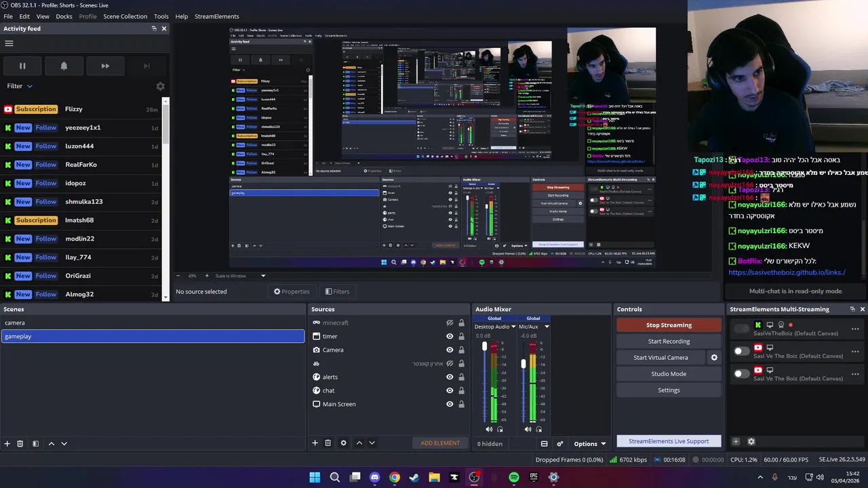Move the scene up in the Scenes list
The width and height of the screenshot is (868, 488).
(51, 443)
